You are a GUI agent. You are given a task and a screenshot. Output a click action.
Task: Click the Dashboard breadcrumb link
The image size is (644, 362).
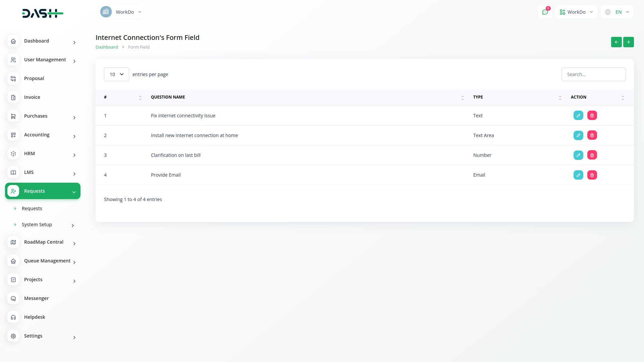(107, 47)
